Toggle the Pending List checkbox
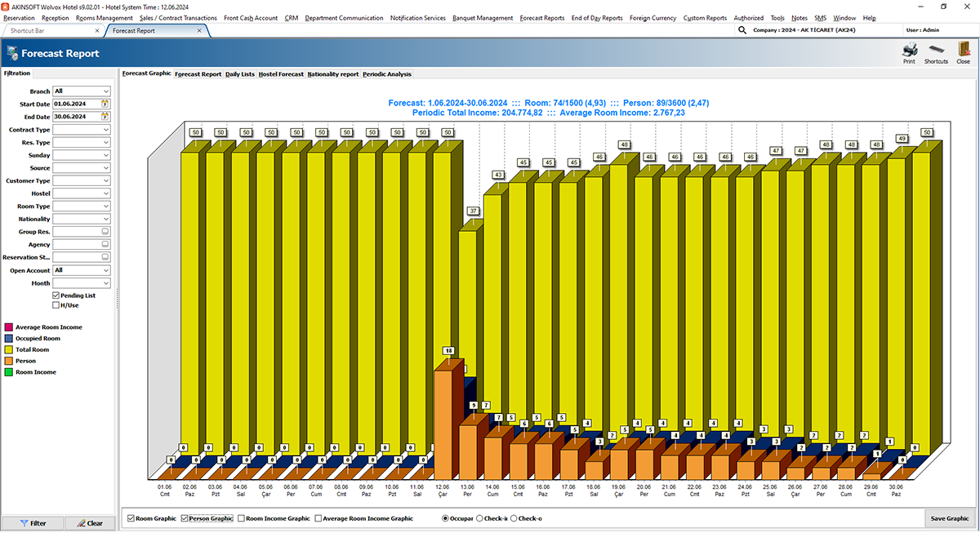Image resolution: width=980 pixels, height=533 pixels. tap(56, 295)
